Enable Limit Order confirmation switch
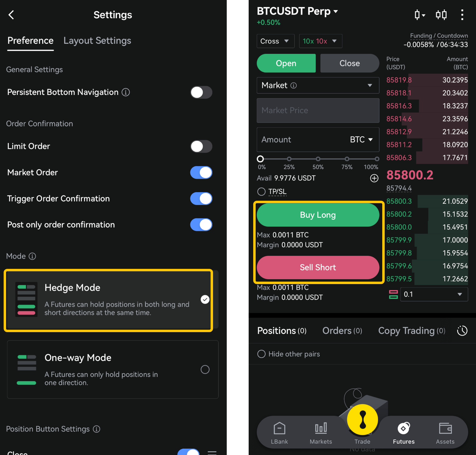Viewport: 476px width, 455px height. [x=201, y=146]
